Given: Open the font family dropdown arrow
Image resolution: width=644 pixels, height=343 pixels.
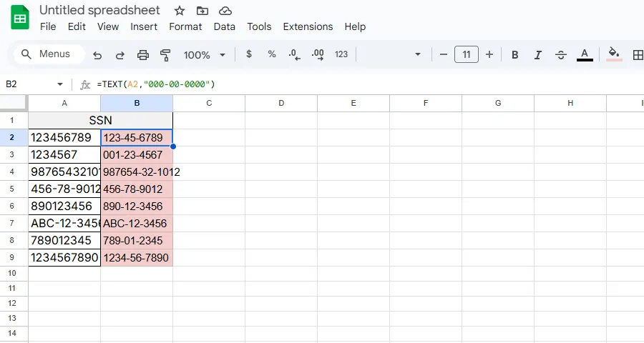Looking at the screenshot, I should (x=418, y=55).
